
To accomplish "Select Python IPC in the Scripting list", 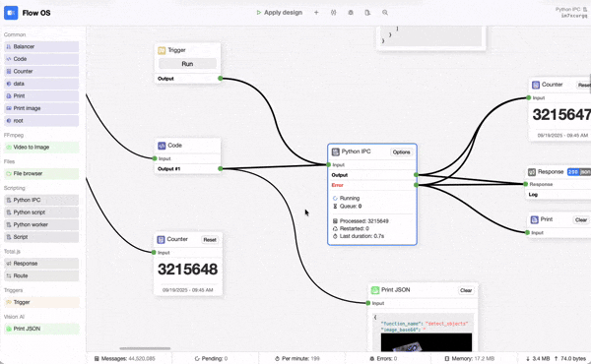I will [41, 200].
